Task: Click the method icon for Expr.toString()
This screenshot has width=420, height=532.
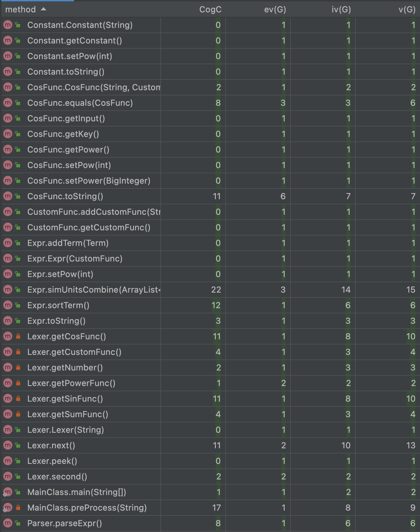Action: (x=8, y=321)
